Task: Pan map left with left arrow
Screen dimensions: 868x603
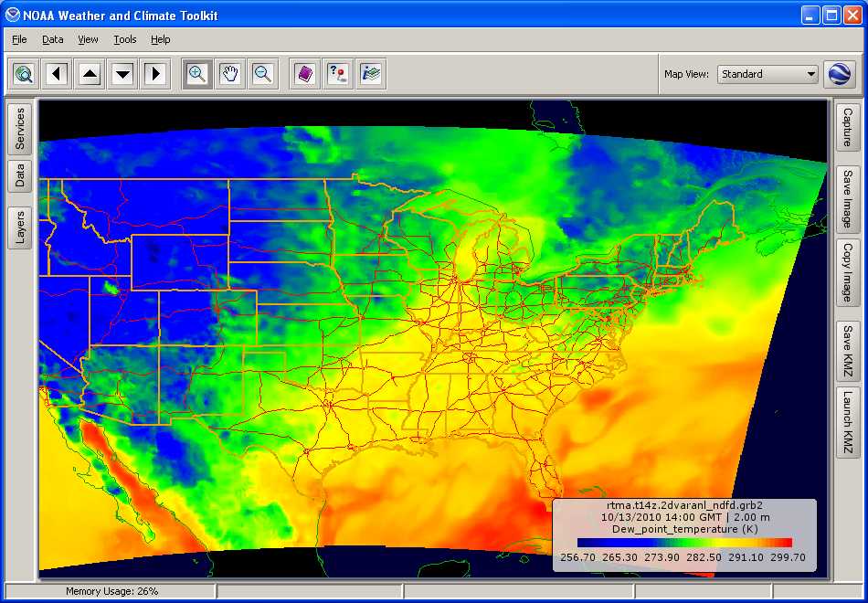Action: point(58,74)
